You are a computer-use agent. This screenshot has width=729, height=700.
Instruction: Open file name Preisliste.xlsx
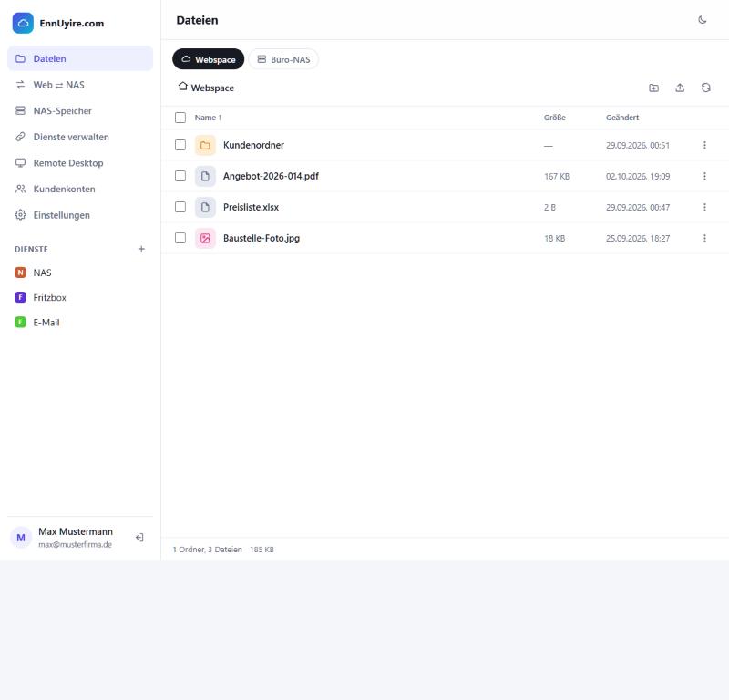coord(251,207)
